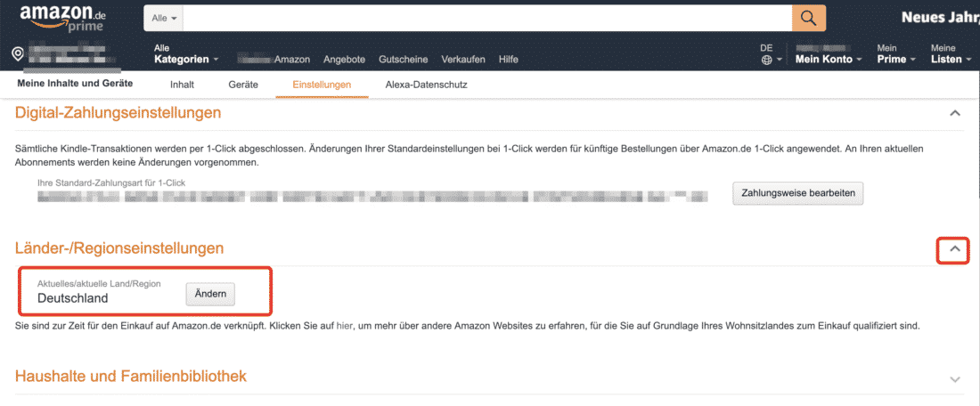This screenshot has width=980, height=406.
Task: Open the Mein Prime dropdown
Action: point(896,53)
